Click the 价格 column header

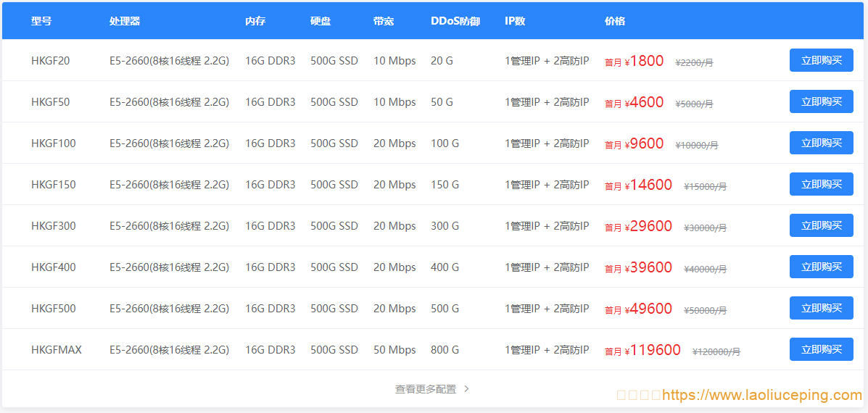[615, 21]
